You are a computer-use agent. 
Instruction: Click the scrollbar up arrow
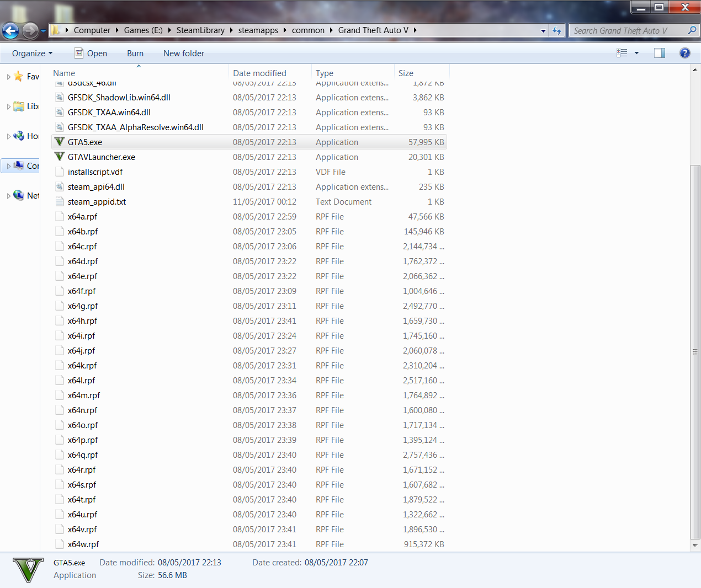(695, 70)
